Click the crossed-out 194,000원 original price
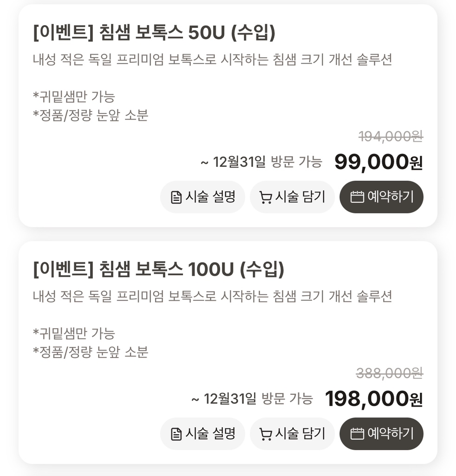The width and height of the screenshot is (456, 476). point(391,136)
